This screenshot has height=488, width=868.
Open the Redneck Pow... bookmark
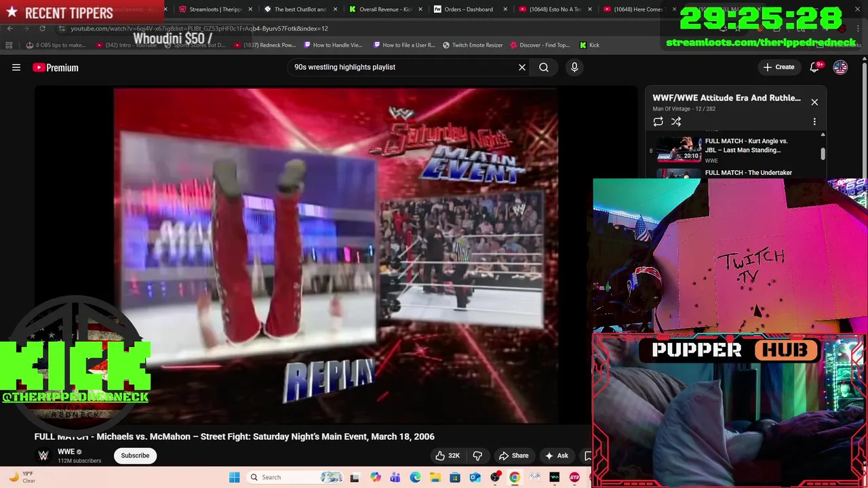coord(265,45)
